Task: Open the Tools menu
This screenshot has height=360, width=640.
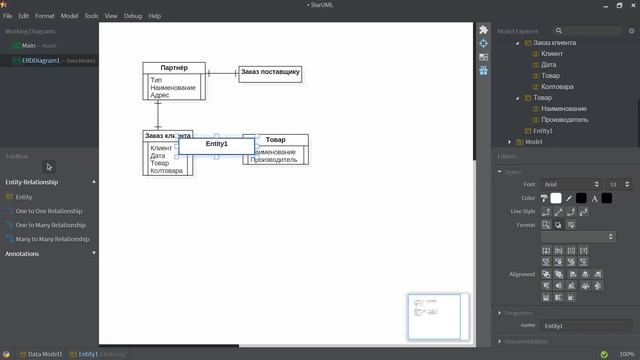Action: (91, 16)
